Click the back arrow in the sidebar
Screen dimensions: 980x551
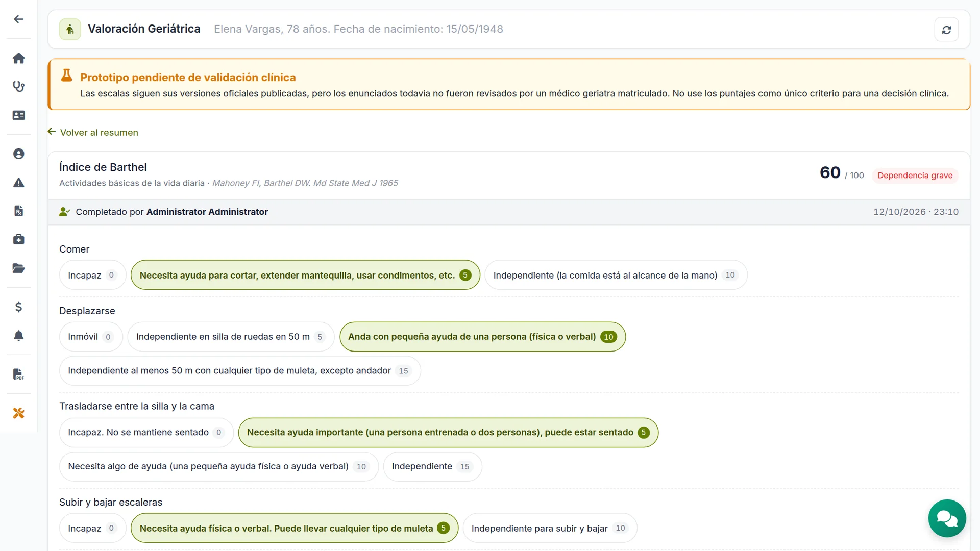pos(19,19)
